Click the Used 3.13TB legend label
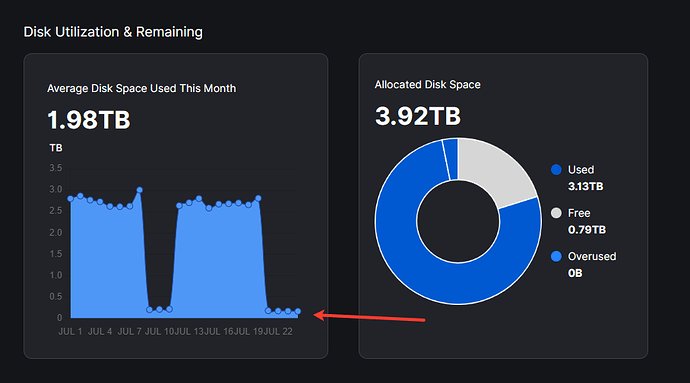This screenshot has width=690, height=383. 586,178
